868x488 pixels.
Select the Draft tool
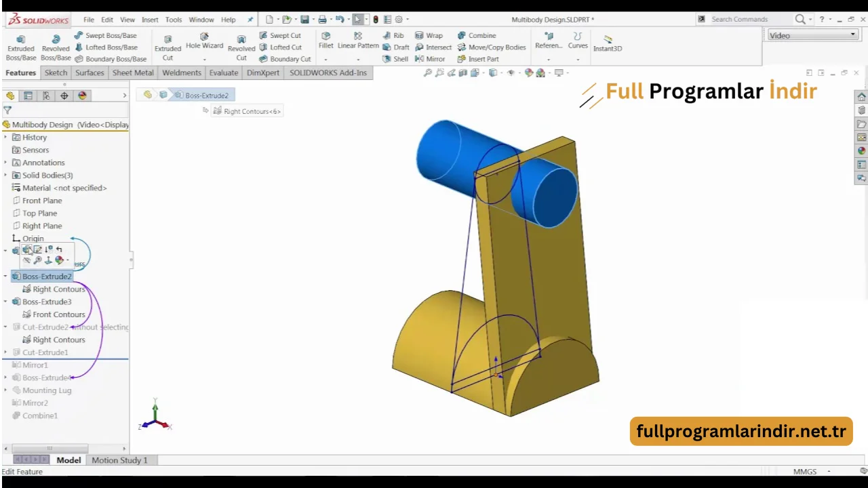coord(396,47)
